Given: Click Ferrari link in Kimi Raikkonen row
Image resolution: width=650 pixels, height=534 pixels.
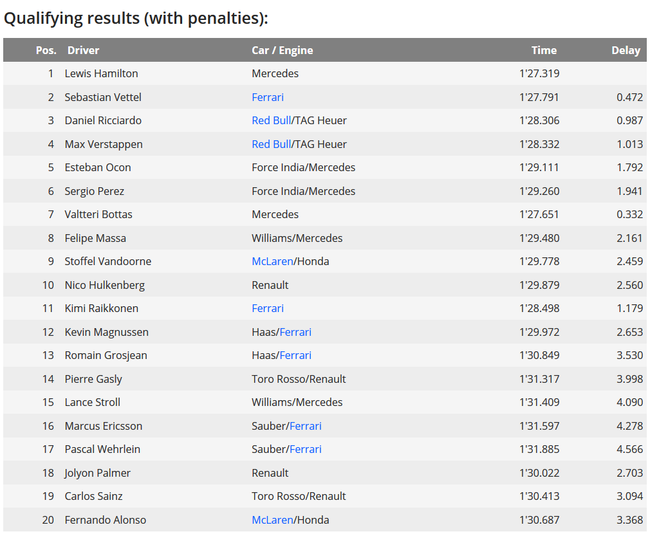Looking at the screenshot, I should click(267, 308).
